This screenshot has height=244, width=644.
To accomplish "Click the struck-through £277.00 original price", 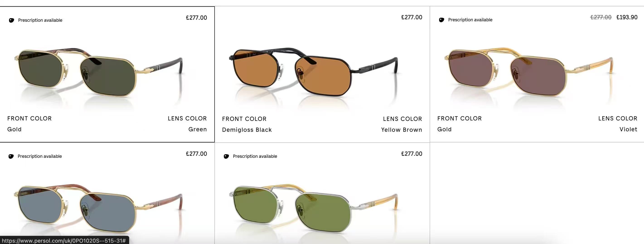I will [601, 17].
